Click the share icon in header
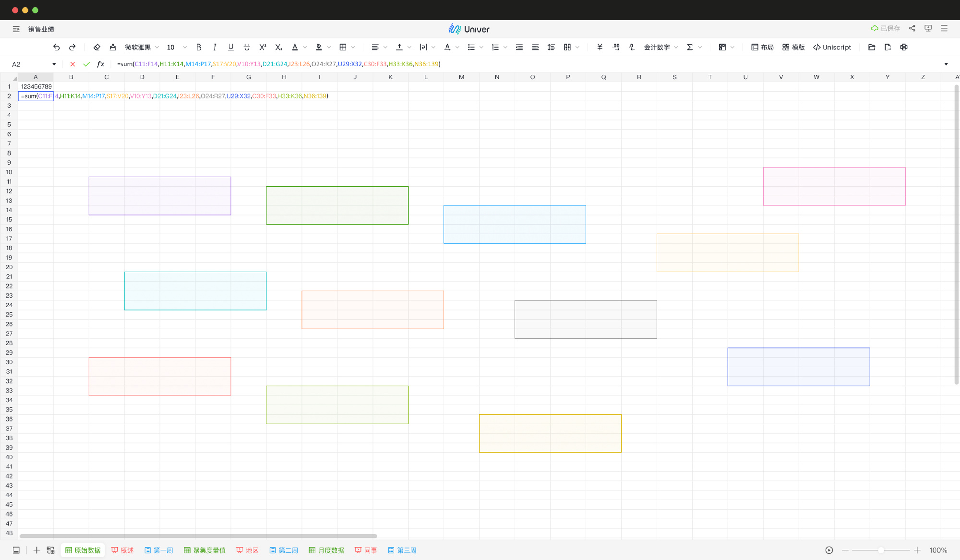Viewport: 960px width, 560px height. coord(912,29)
